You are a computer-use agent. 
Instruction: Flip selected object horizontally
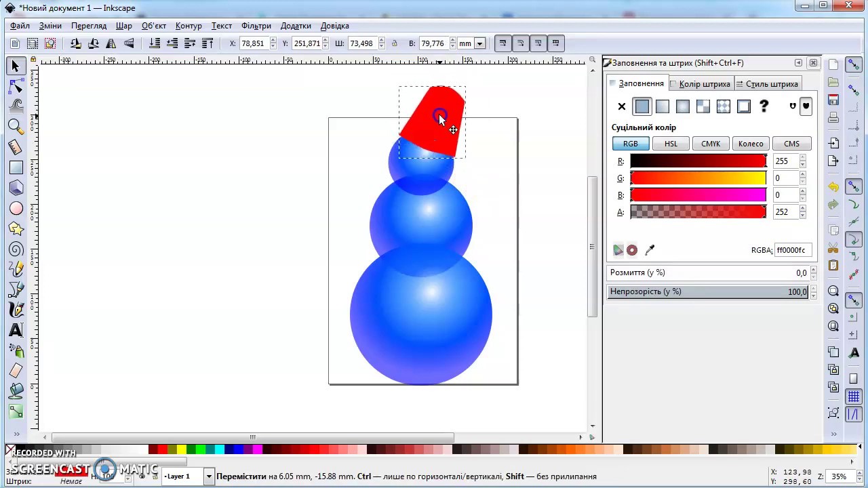[111, 43]
